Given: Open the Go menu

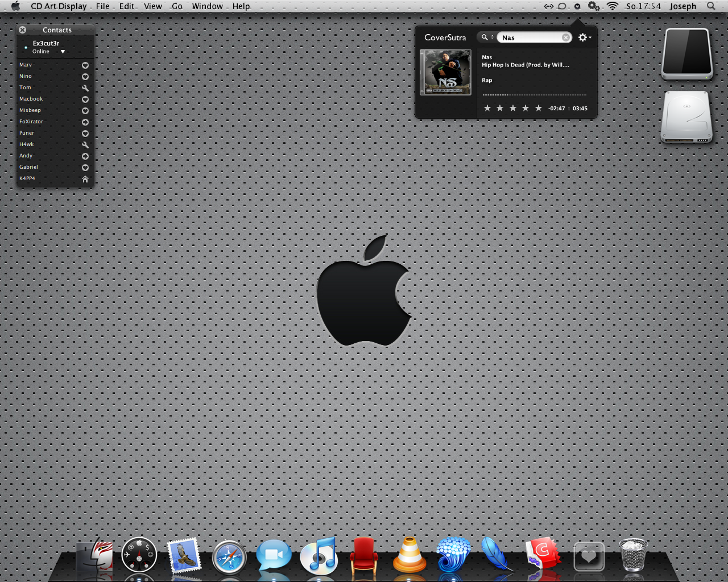Looking at the screenshot, I should tap(177, 6).
